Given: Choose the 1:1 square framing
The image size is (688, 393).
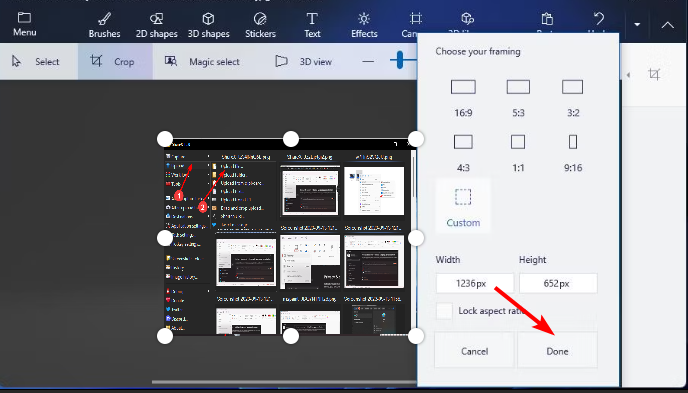Looking at the screenshot, I should tap(518, 154).
